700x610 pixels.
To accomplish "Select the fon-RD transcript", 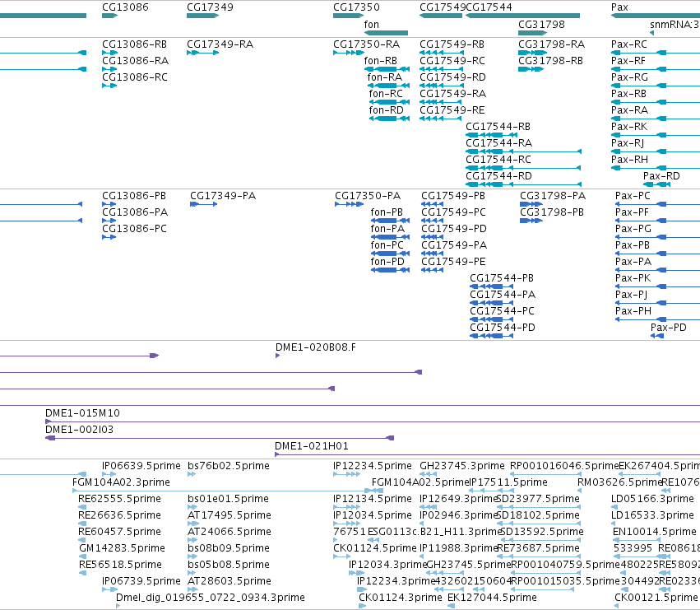I will click(389, 119).
